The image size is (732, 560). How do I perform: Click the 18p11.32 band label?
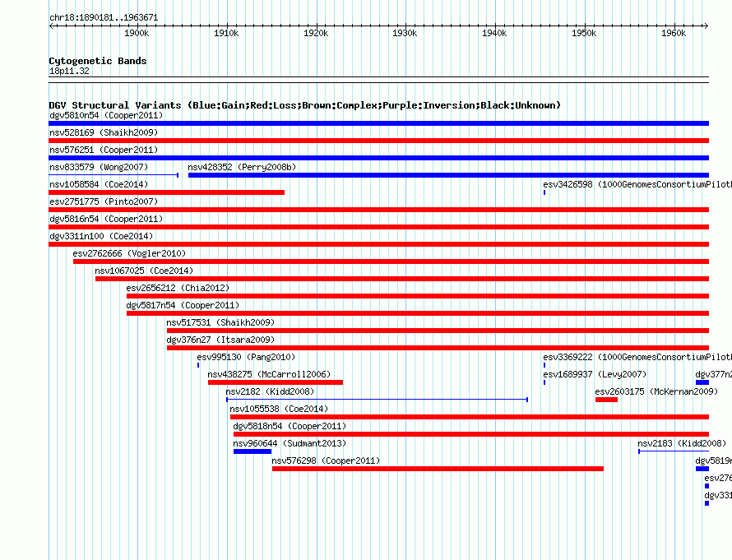coord(69,71)
